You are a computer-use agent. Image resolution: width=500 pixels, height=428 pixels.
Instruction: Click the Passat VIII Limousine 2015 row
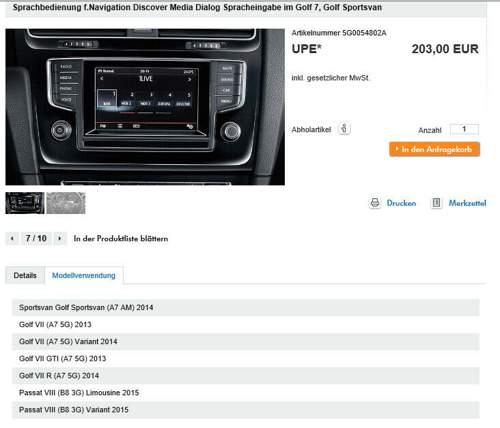246,393
